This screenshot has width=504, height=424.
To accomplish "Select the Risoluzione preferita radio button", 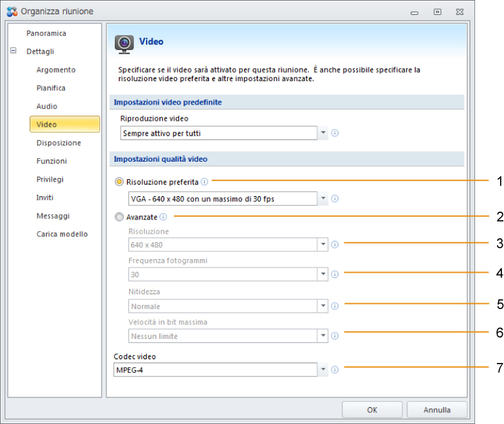I will click(x=119, y=182).
